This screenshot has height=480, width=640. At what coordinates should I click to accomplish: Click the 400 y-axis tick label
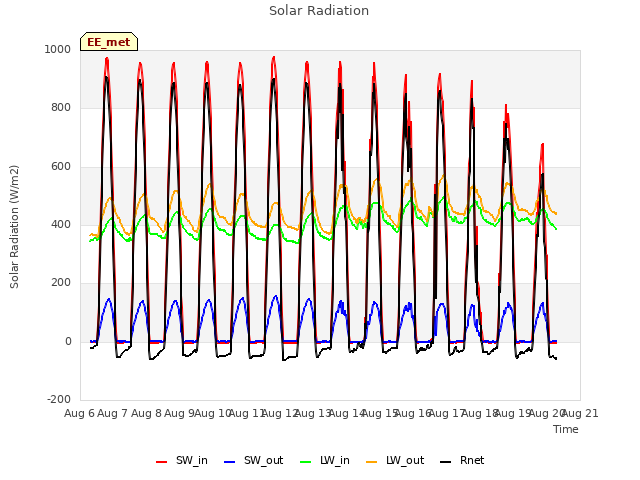(x=61, y=224)
